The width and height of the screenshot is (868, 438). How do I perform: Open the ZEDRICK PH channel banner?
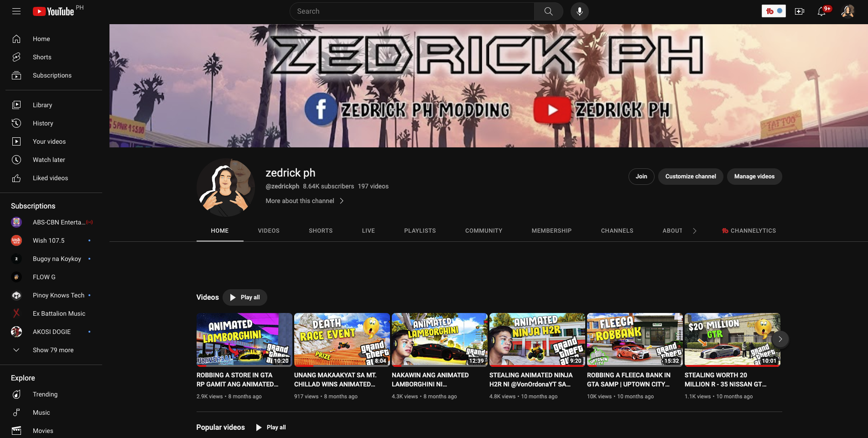click(x=489, y=86)
